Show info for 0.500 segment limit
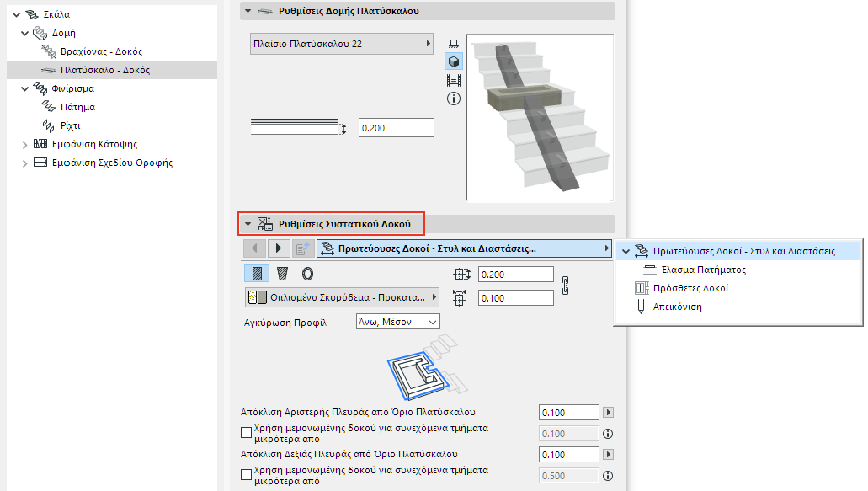This screenshot has height=491, width=868. 608,476
